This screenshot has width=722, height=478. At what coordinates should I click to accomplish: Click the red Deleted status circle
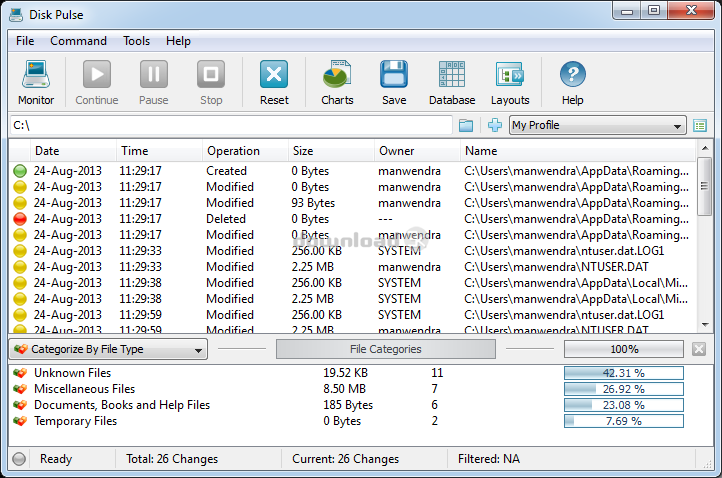coord(20,219)
